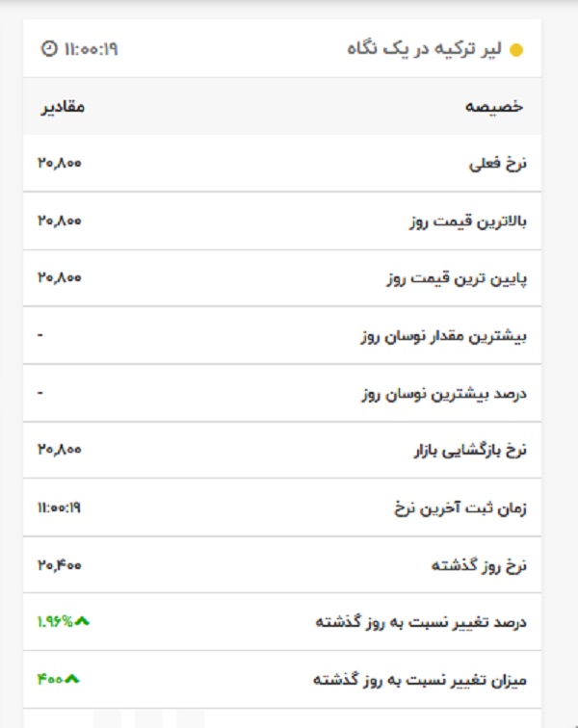Select the "نرخ روز گذشته" label

479,565
